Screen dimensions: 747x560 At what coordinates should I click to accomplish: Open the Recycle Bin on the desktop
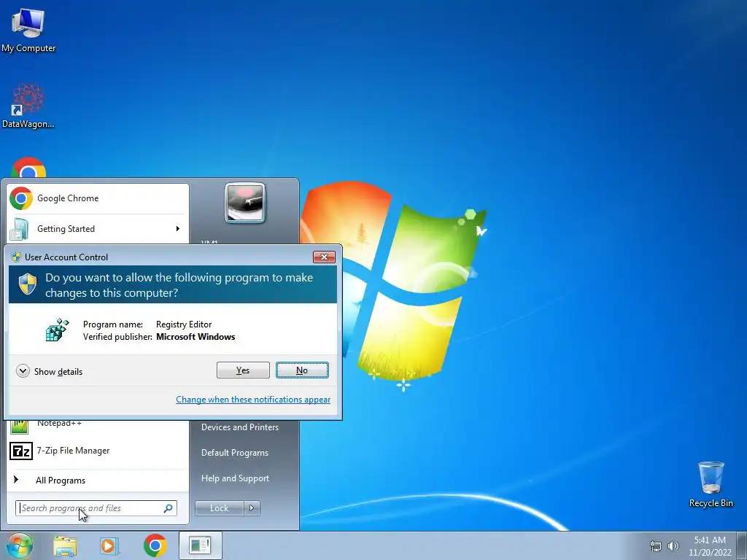711,484
